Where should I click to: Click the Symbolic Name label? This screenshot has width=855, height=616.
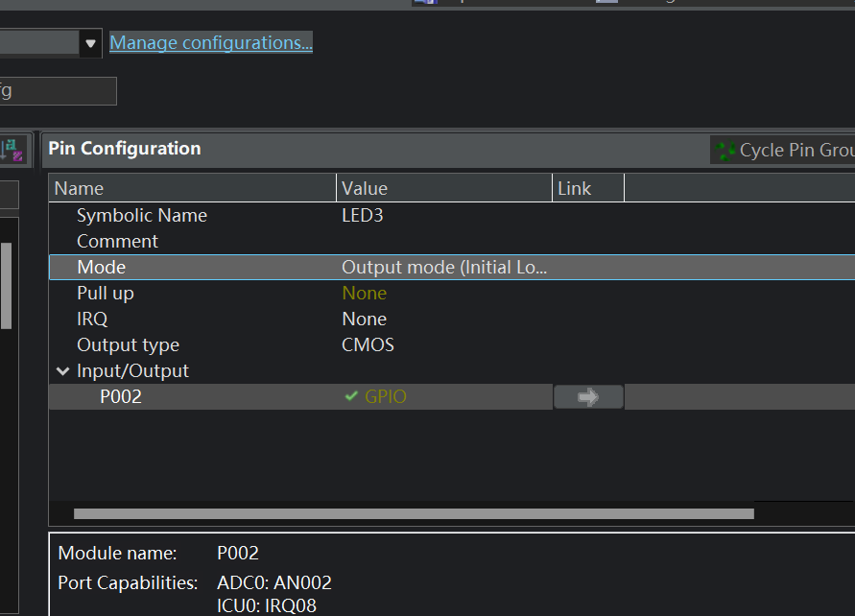pos(142,215)
